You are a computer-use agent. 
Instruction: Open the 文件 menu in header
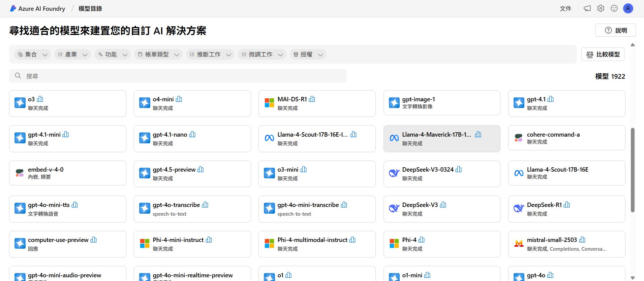[x=565, y=8]
